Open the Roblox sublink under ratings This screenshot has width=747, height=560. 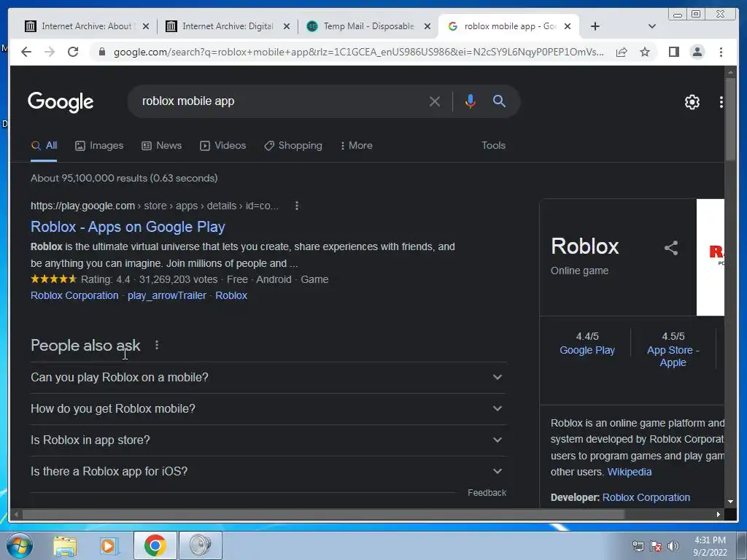[231, 295]
